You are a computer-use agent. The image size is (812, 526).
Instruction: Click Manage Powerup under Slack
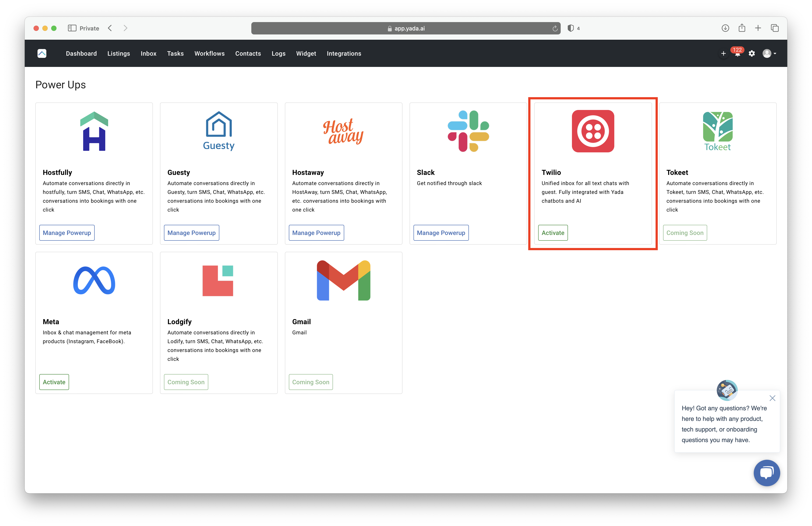[x=441, y=233]
